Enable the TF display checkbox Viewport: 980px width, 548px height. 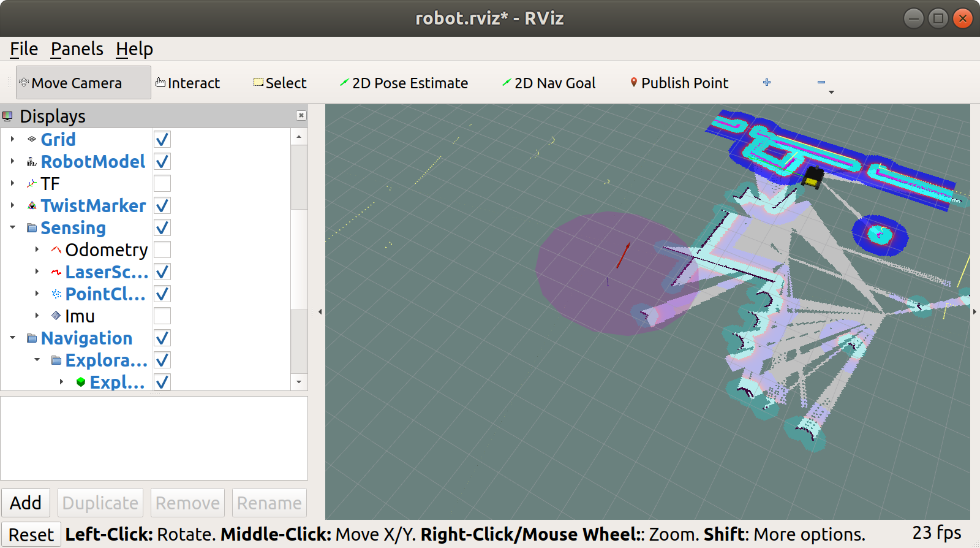162,183
